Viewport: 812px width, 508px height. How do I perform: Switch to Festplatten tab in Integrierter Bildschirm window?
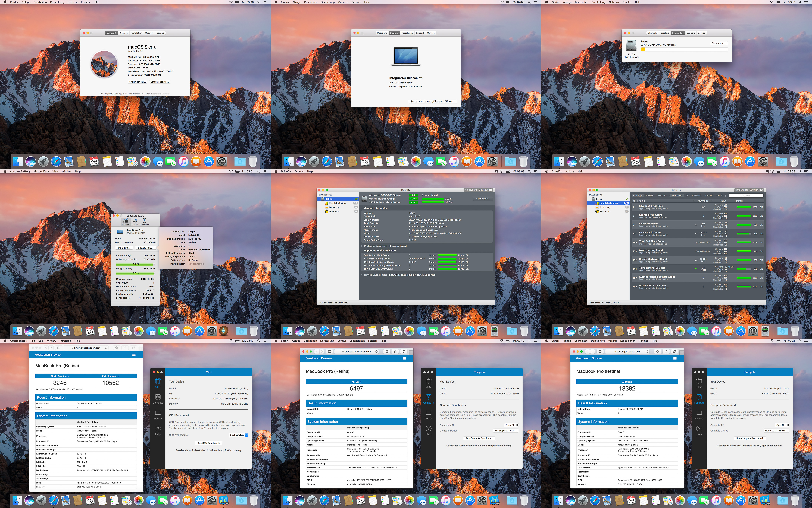click(407, 33)
